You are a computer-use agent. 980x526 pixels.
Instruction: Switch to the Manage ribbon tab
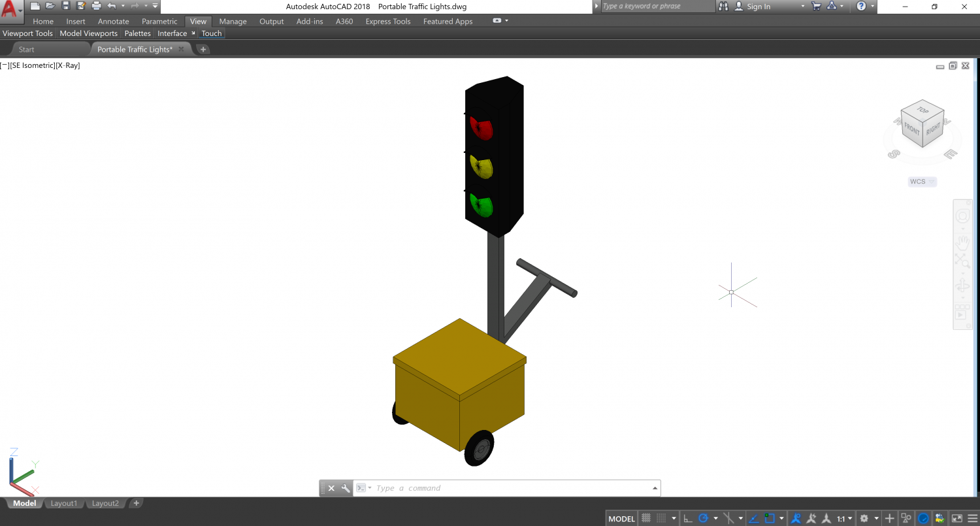pos(233,21)
